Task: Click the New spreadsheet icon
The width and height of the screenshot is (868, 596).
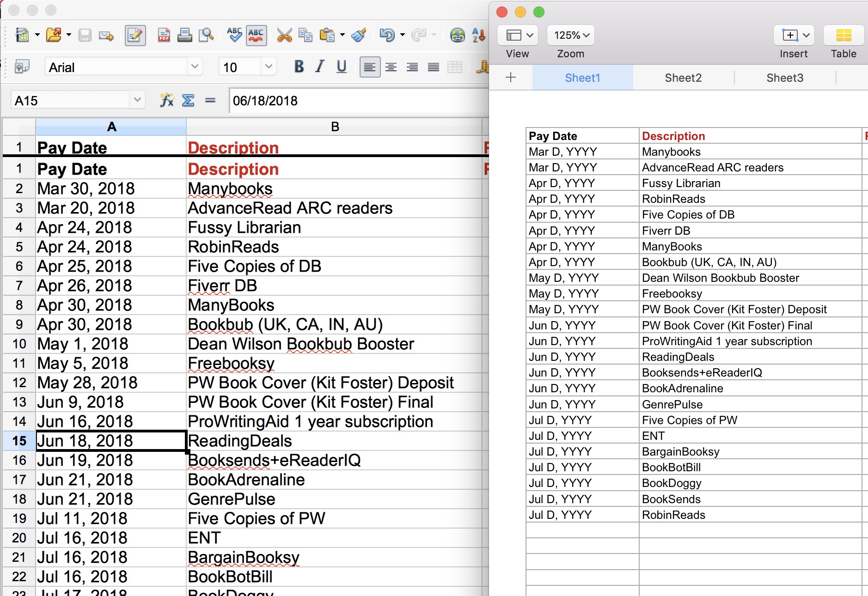Action: coord(22,35)
